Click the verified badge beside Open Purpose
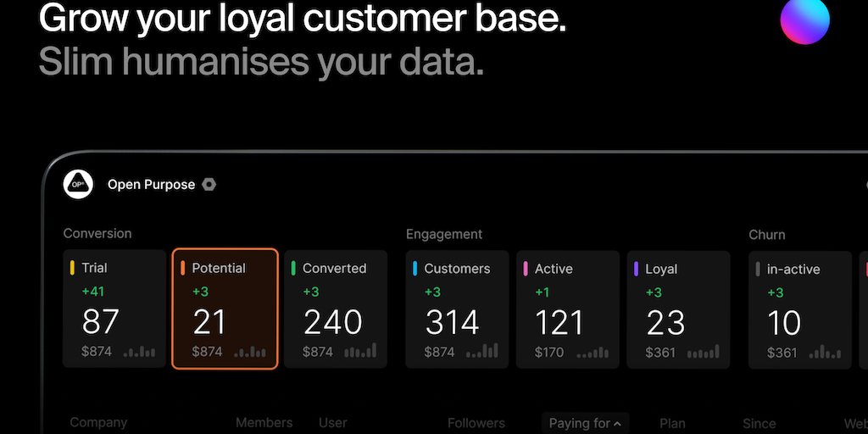This screenshot has width=868, height=434. [209, 184]
